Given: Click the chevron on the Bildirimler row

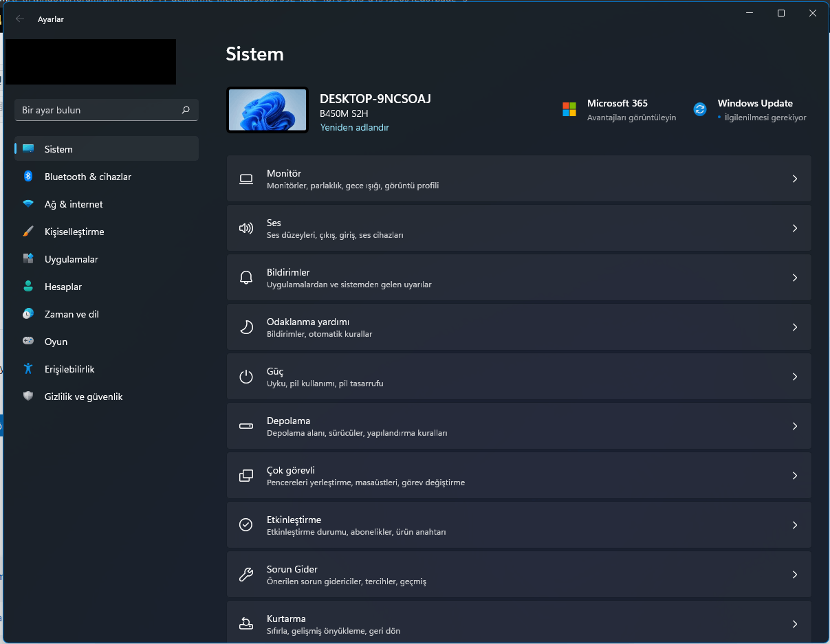Looking at the screenshot, I should [795, 278].
